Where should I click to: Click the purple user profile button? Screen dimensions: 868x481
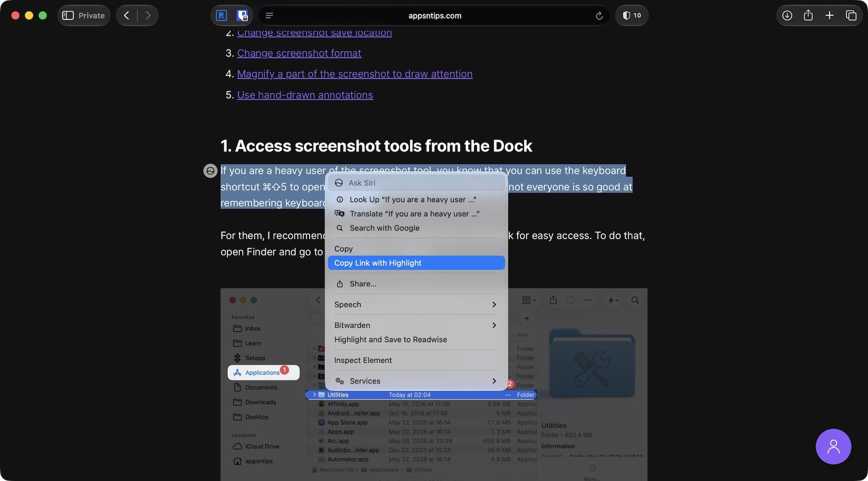point(833,447)
